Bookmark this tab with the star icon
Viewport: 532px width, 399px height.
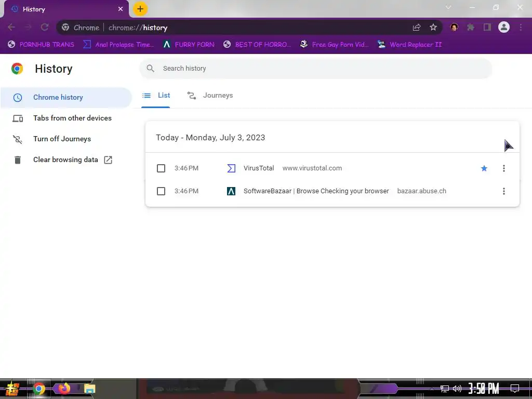(x=433, y=28)
